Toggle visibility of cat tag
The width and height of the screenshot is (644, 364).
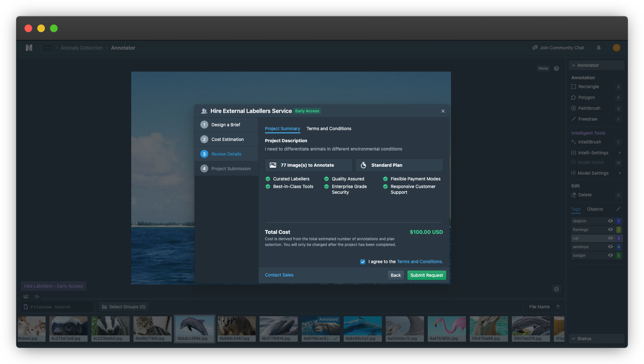(x=611, y=238)
